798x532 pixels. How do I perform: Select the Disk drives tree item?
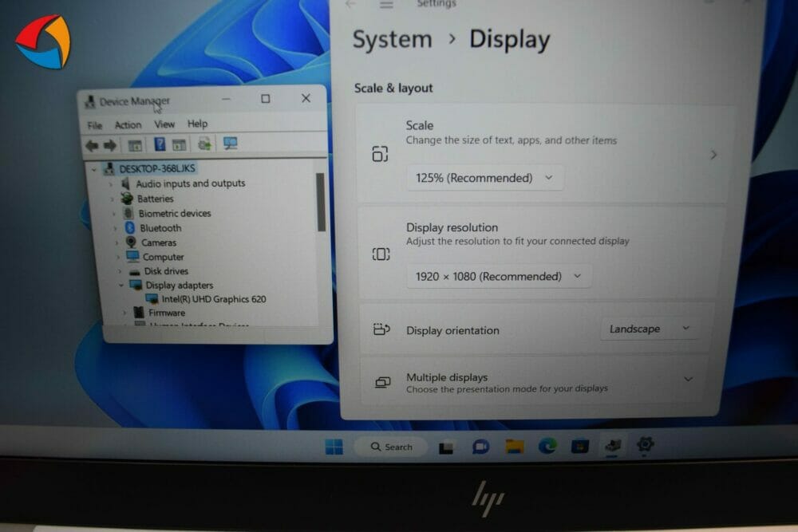point(166,271)
